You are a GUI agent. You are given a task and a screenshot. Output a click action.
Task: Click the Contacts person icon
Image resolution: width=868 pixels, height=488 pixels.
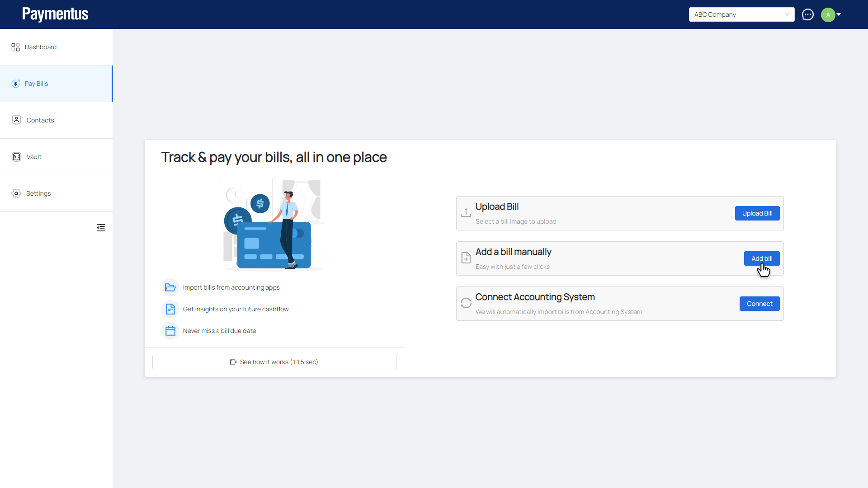click(16, 120)
